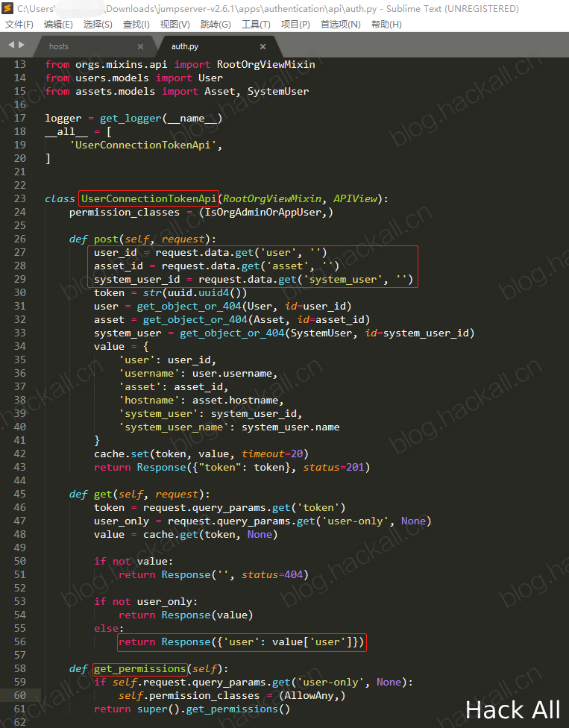Open the 工具(T) menu

click(256, 24)
